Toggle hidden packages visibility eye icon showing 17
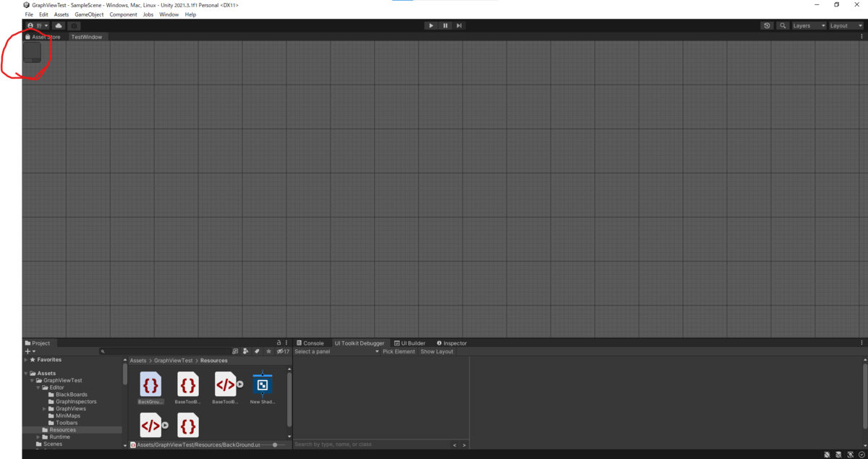The image size is (868, 459). click(281, 351)
